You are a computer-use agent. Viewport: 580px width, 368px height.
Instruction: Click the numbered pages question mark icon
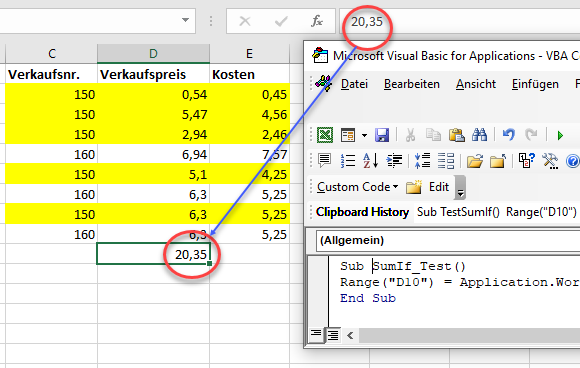tap(526, 161)
